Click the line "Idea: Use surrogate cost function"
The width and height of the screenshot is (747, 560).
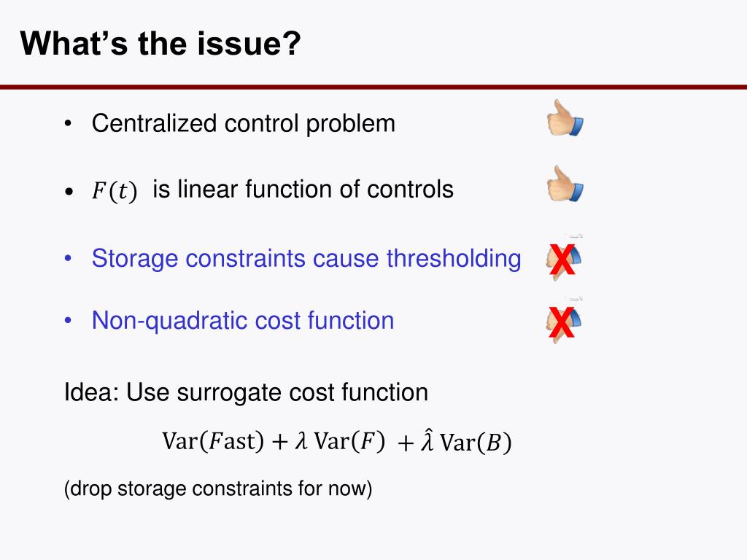tap(246, 392)
